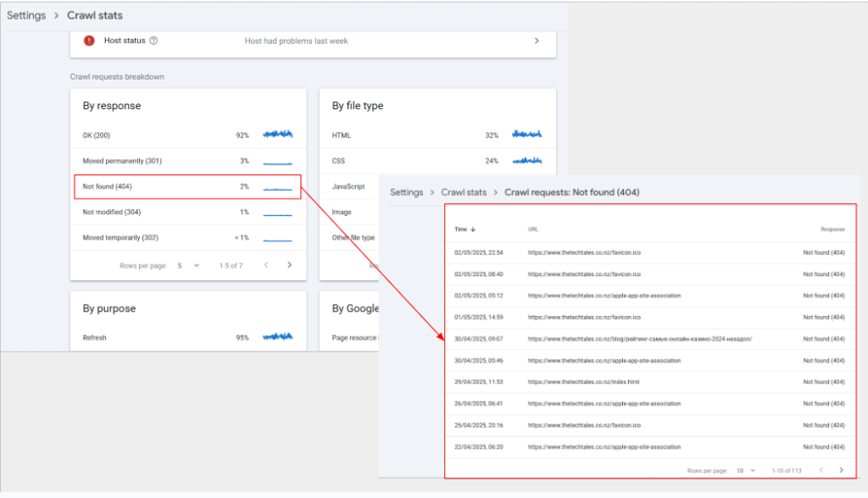Open the Refresh purpose row

(188, 338)
